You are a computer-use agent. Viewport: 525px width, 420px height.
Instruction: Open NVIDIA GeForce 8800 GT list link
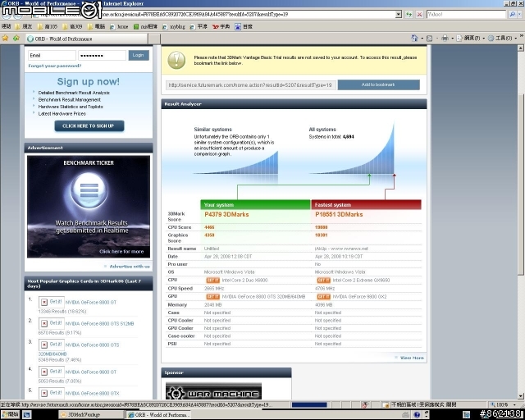[x=91, y=302]
